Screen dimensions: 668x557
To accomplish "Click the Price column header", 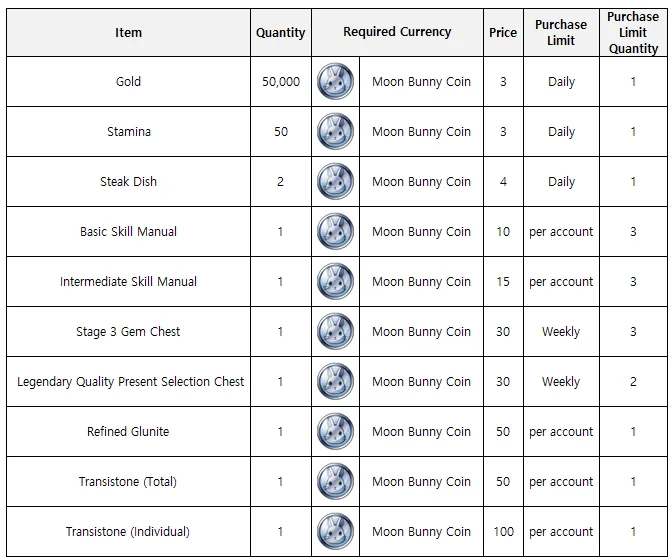I will click(x=503, y=33).
